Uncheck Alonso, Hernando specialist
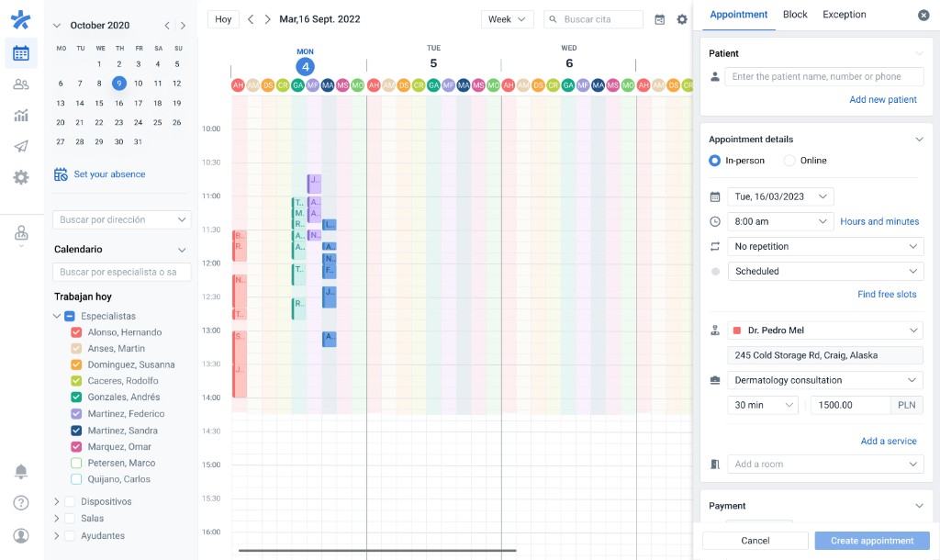The image size is (940, 560). 76,332
